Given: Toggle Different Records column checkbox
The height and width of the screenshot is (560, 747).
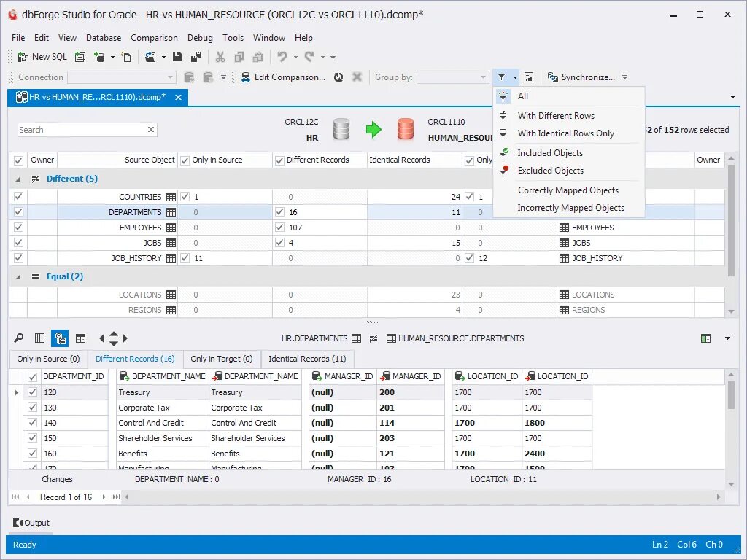Looking at the screenshot, I should tap(279, 160).
